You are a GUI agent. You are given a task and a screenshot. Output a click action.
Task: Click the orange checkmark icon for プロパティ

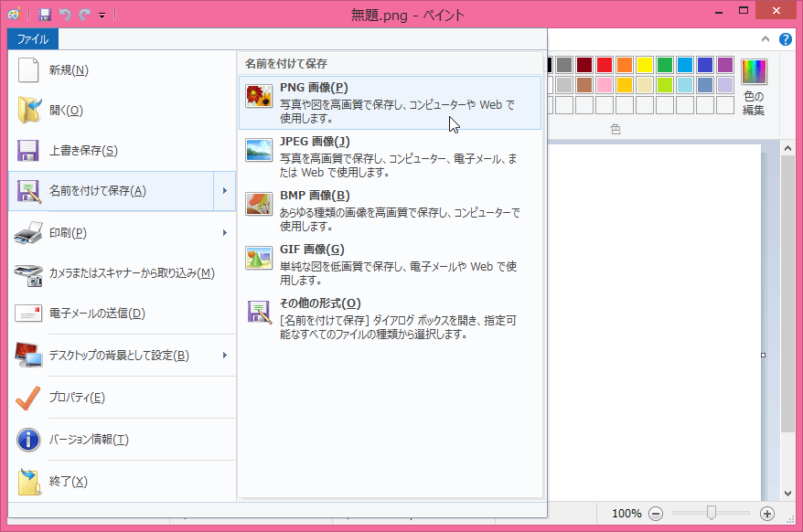[x=28, y=398]
